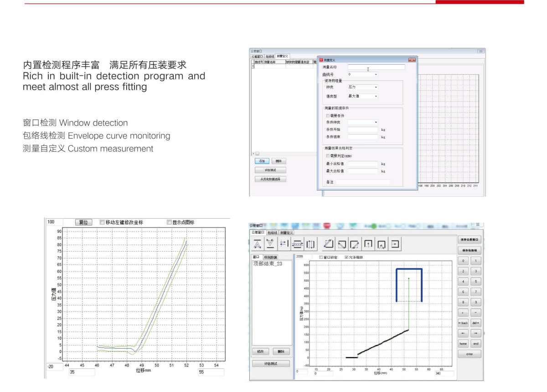Enable the 窗口锁定 checkbox
Screen dimensions: 547x392
click(x=321, y=257)
